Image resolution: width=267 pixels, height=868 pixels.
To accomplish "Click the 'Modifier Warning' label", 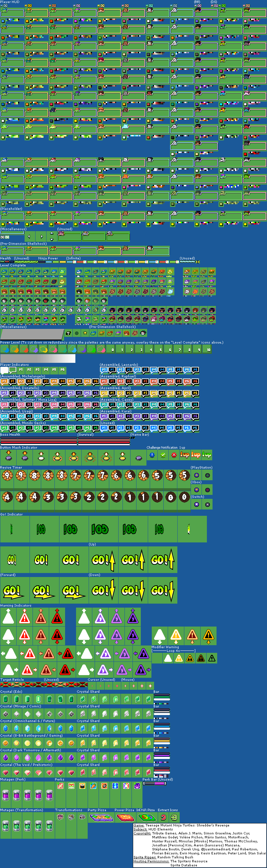I will (165, 647).
